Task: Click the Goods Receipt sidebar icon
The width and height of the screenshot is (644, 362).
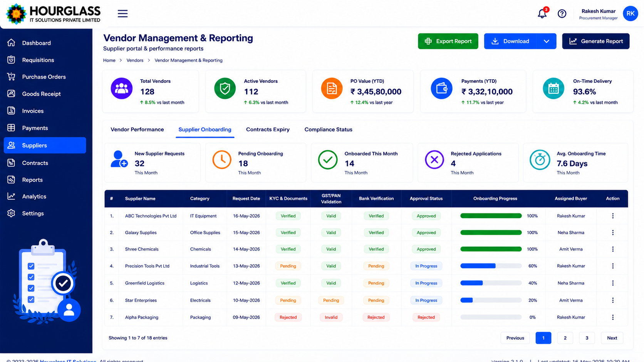Action: [x=11, y=93]
